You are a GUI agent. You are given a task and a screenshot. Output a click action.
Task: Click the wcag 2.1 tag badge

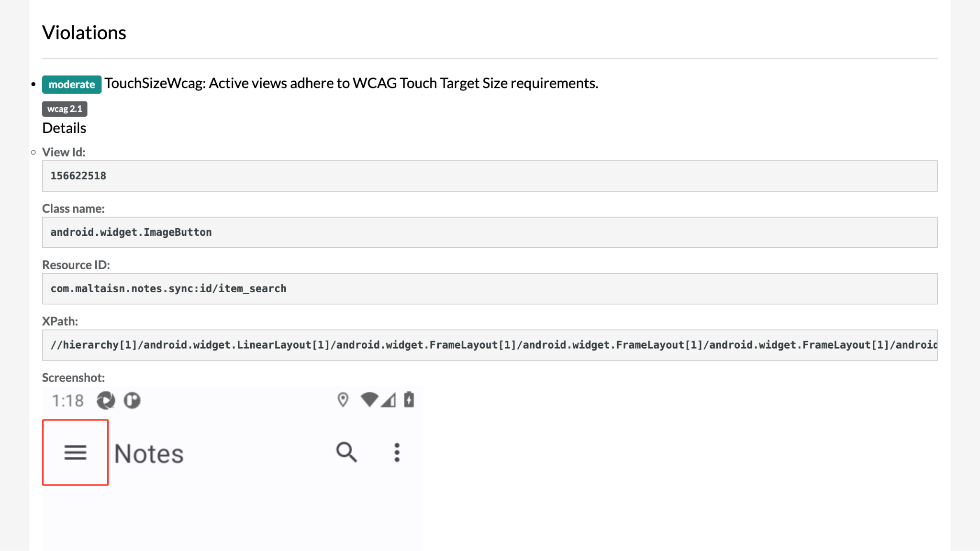point(65,109)
